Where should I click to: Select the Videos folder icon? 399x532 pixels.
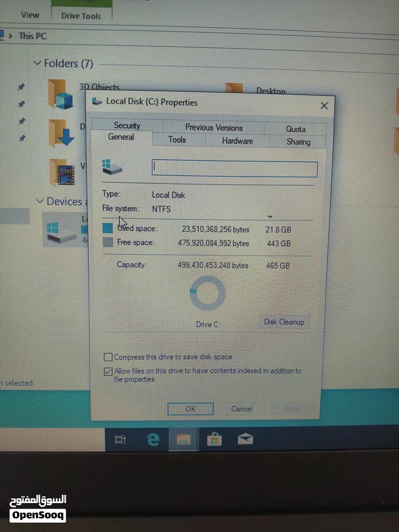(x=63, y=172)
